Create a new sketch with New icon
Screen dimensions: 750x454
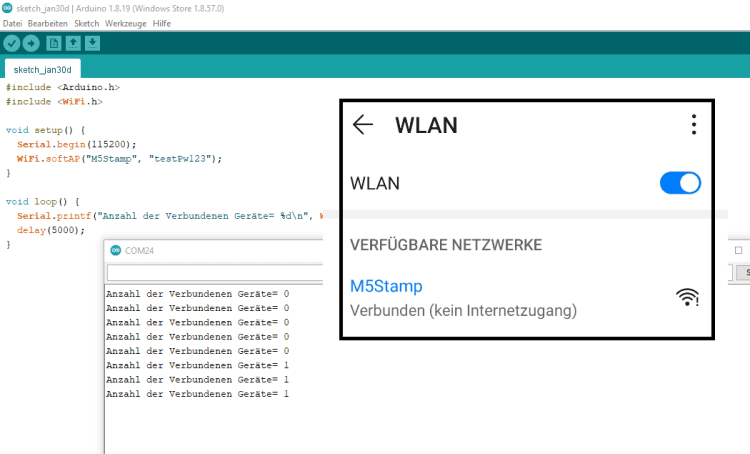tap(54, 43)
